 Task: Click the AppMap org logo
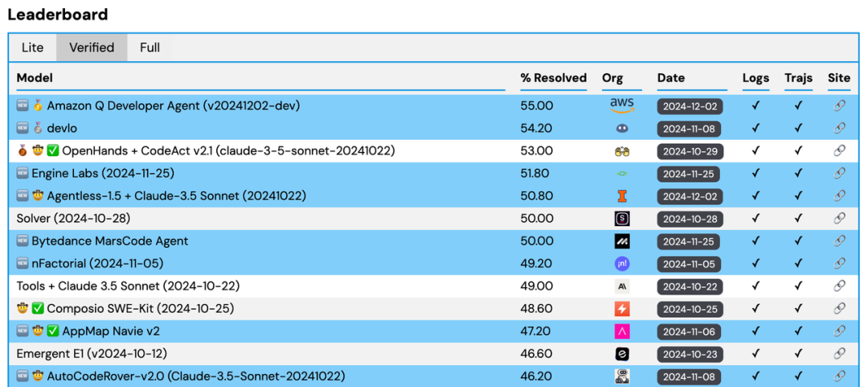tap(622, 331)
